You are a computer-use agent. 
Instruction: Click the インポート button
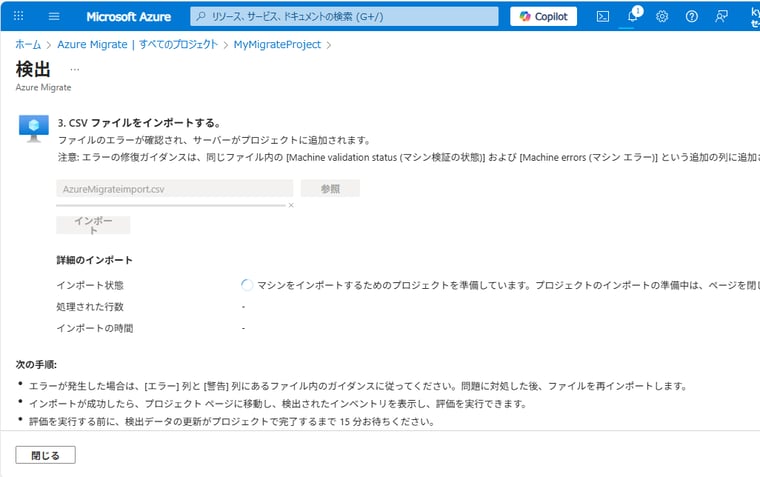click(93, 225)
